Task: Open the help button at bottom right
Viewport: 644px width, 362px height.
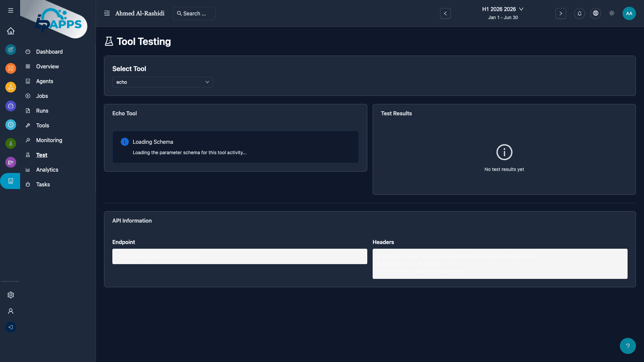Action: (628, 346)
